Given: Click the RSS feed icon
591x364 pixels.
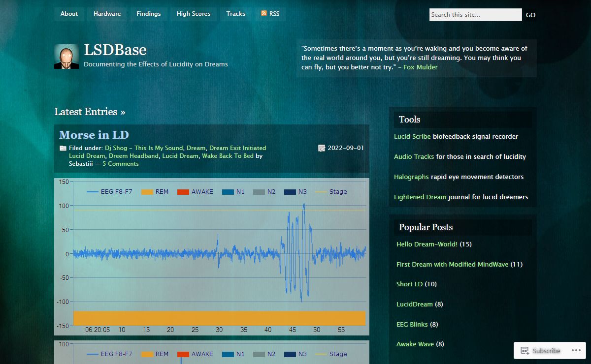Looking at the screenshot, I should [x=264, y=14].
